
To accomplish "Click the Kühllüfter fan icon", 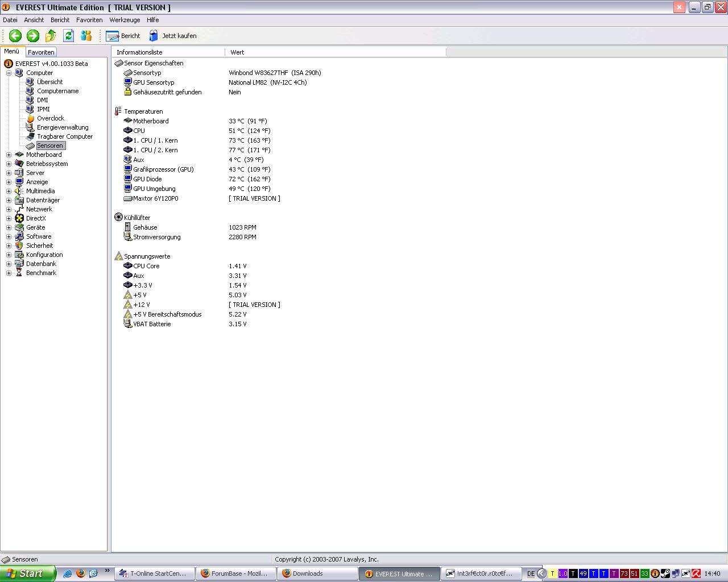I will pyautogui.click(x=118, y=217).
